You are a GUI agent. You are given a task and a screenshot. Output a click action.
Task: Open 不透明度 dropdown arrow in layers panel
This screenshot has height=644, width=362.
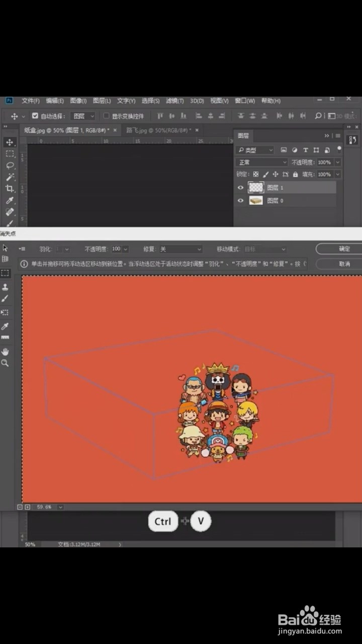pos(337,163)
